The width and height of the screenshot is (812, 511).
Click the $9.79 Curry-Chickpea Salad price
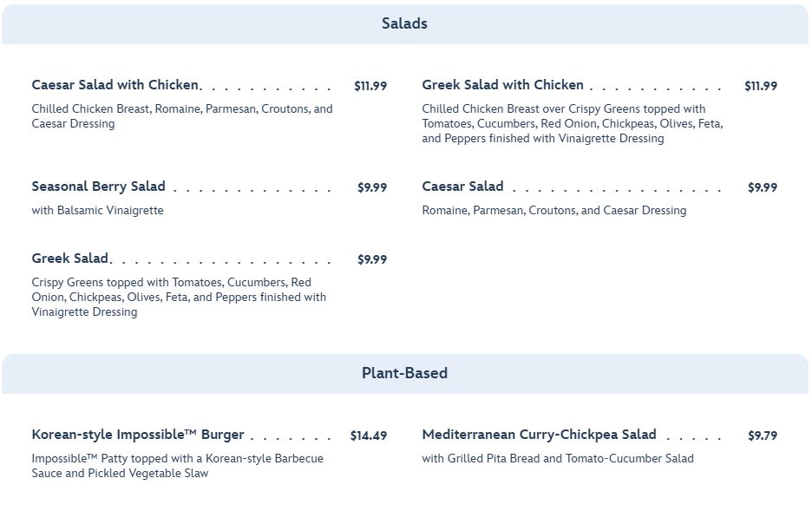pyautogui.click(x=763, y=436)
